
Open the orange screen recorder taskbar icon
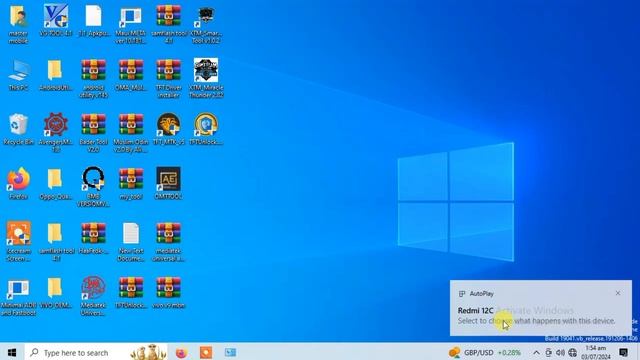(206, 352)
